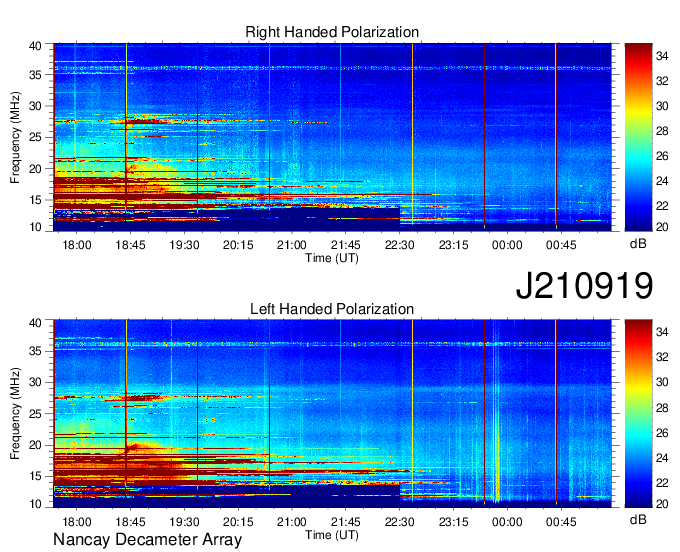680x552 pixels.
Task: Click the Left Handed spectrogram plot area
Action: click(x=332, y=414)
